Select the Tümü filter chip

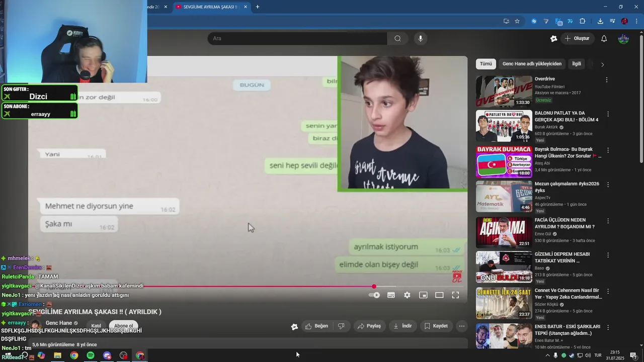coord(486,64)
